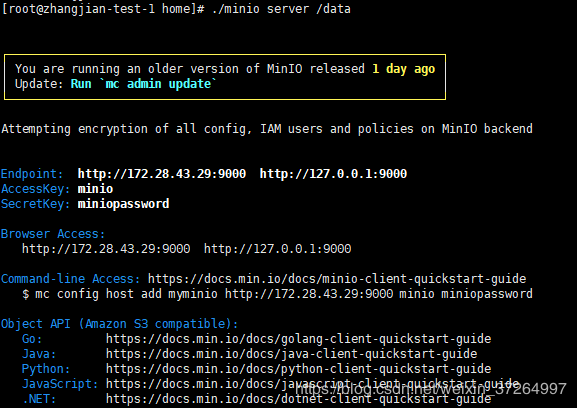Click the `mc admin update` command text
Screen dimensions: 577x408
[158, 84]
